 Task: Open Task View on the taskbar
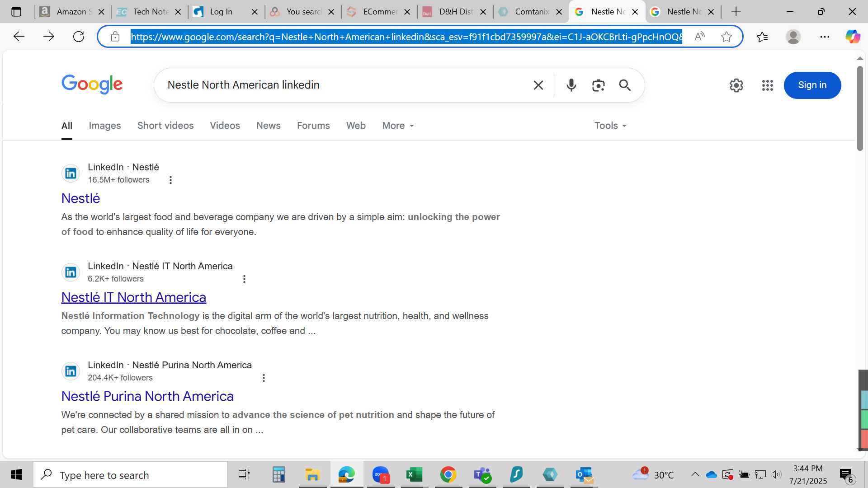(x=244, y=474)
